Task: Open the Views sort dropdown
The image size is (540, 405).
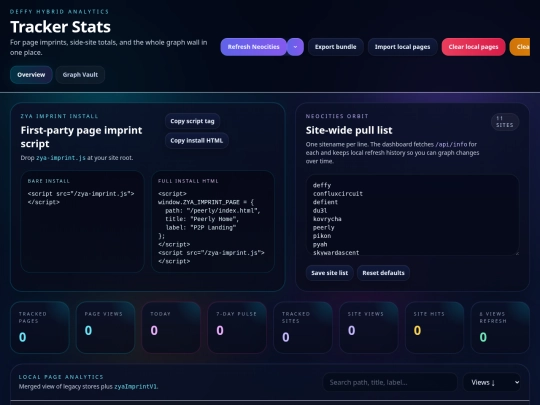Action: click(x=491, y=382)
